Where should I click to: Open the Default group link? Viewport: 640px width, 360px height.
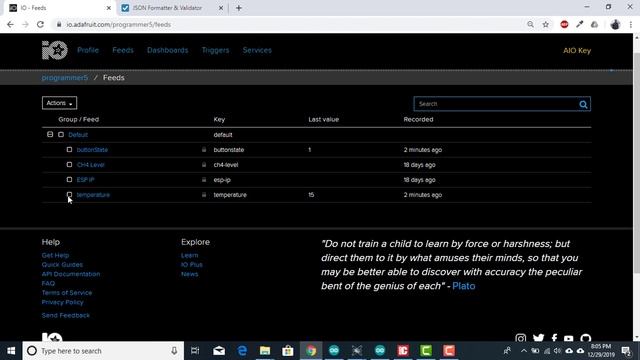pos(78,135)
